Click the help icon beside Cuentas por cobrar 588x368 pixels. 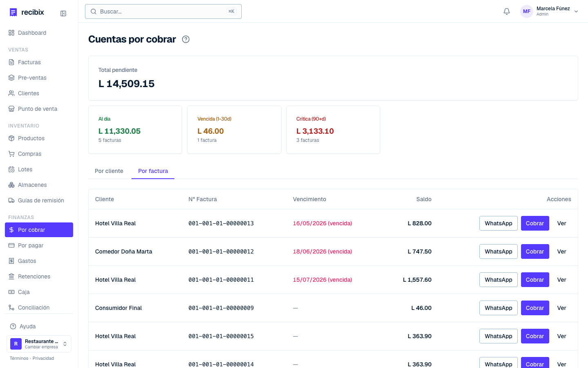pyautogui.click(x=186, y=39)
